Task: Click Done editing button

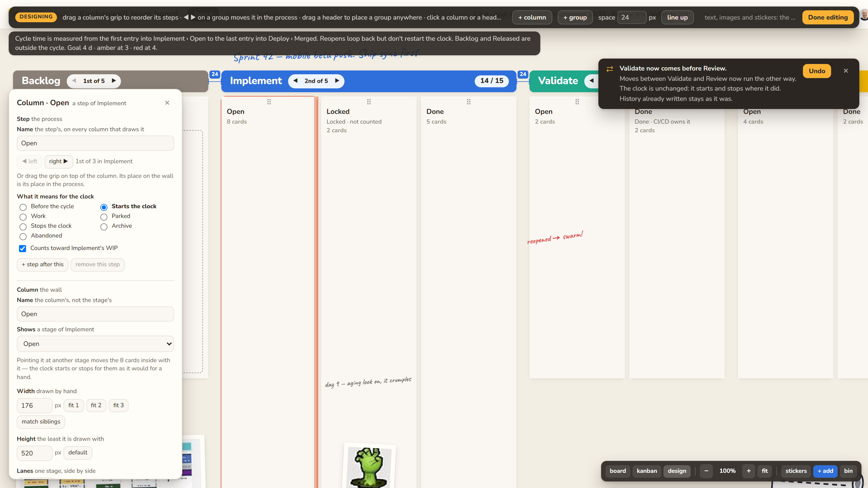Action: pyautogui.click(x=828, y=17)
